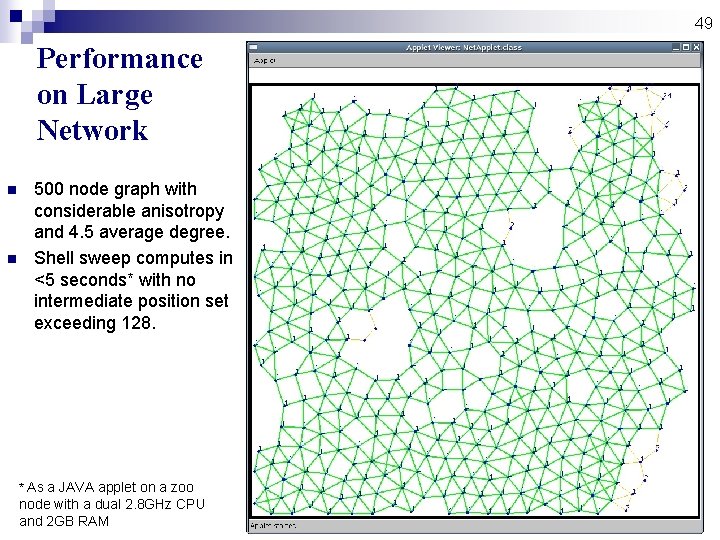Click the slide number '49'
The width and height of the screenshot is (720, 540).
703,23
